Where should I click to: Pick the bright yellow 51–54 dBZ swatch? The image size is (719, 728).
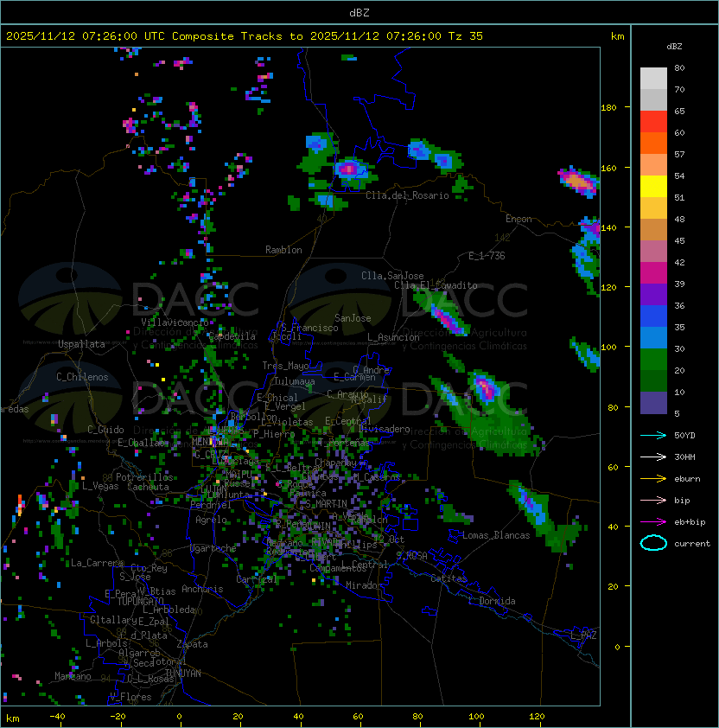tap(653, 187)
